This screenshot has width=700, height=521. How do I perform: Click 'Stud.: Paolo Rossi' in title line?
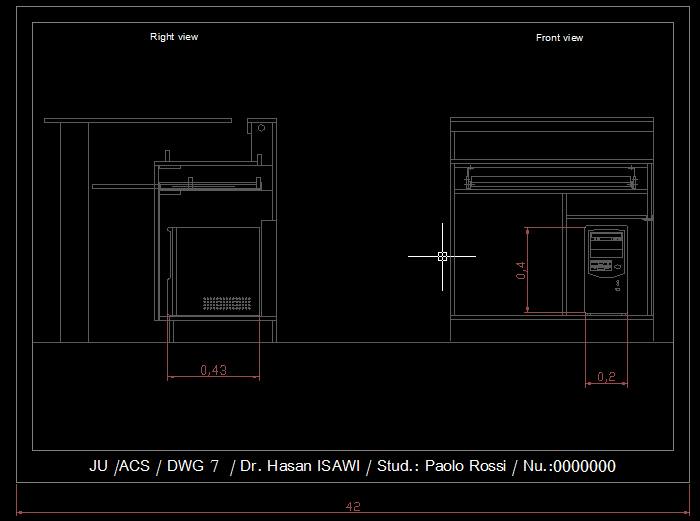(x=442, y=466)
